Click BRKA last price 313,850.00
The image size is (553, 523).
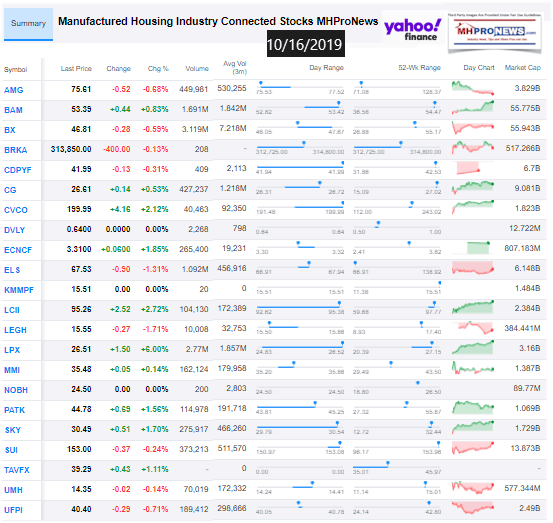point(71,150)
